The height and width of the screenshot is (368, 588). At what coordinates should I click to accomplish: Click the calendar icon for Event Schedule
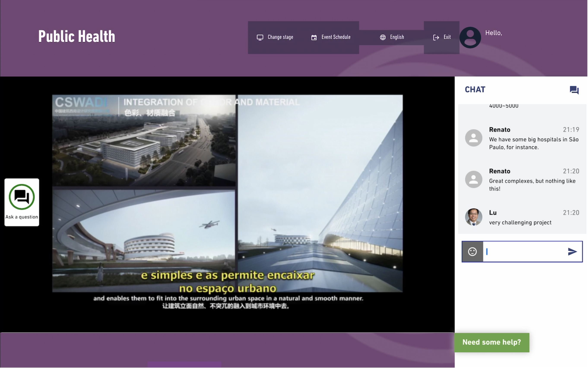tap(314, 37)
